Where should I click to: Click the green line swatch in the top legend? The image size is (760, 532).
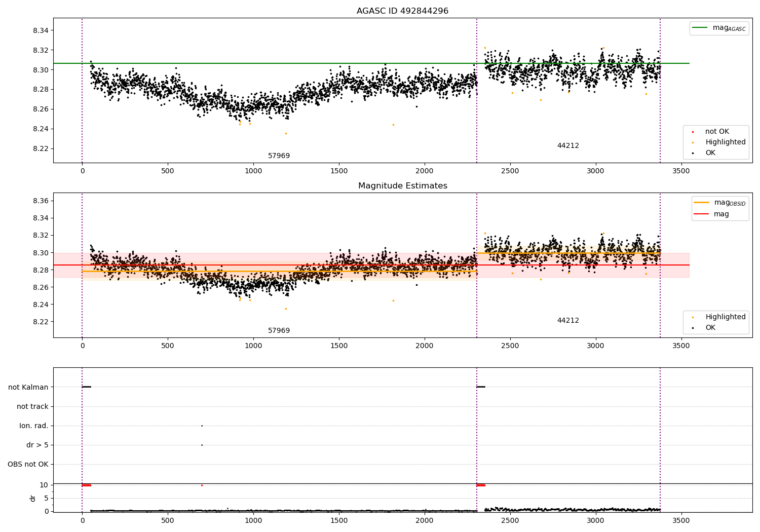pos(700,28)
